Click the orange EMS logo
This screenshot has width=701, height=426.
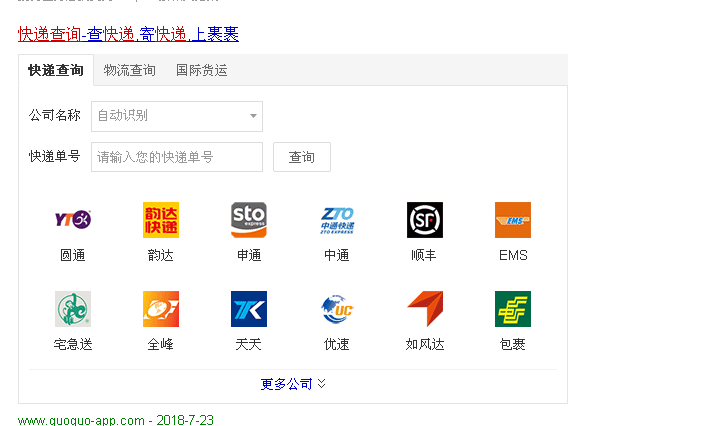point(513,219)
